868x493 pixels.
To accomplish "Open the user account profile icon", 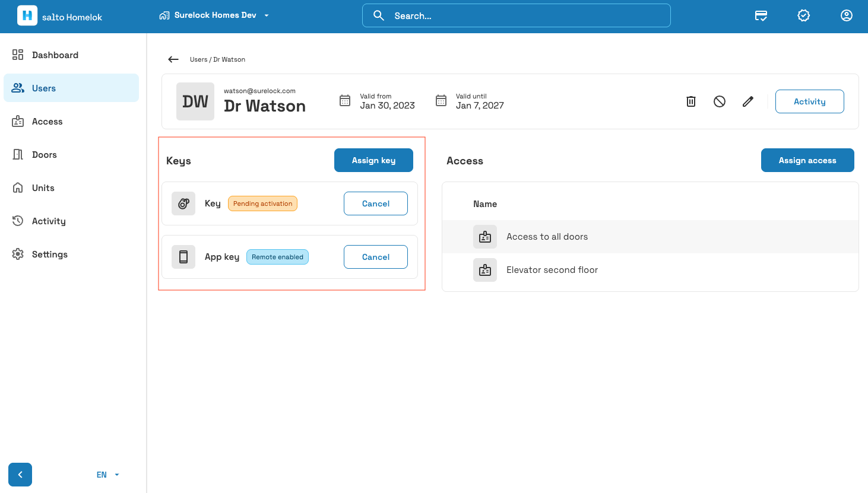I will click(847, 16).
